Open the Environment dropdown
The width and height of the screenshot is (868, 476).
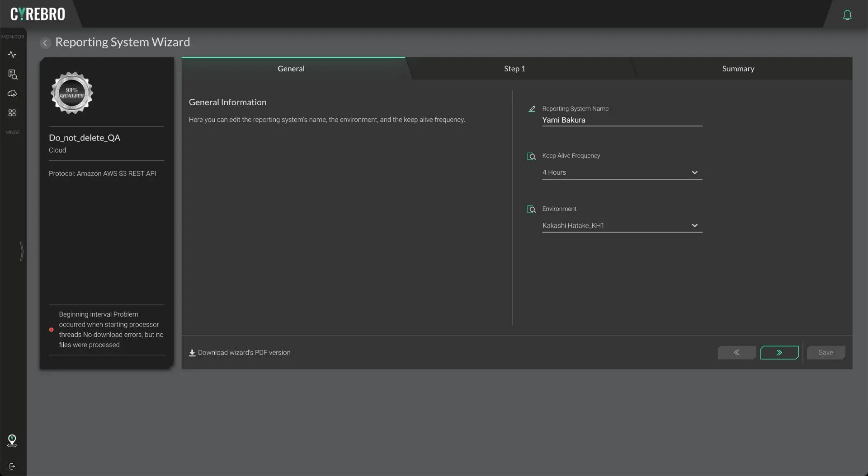coord(622,225)
